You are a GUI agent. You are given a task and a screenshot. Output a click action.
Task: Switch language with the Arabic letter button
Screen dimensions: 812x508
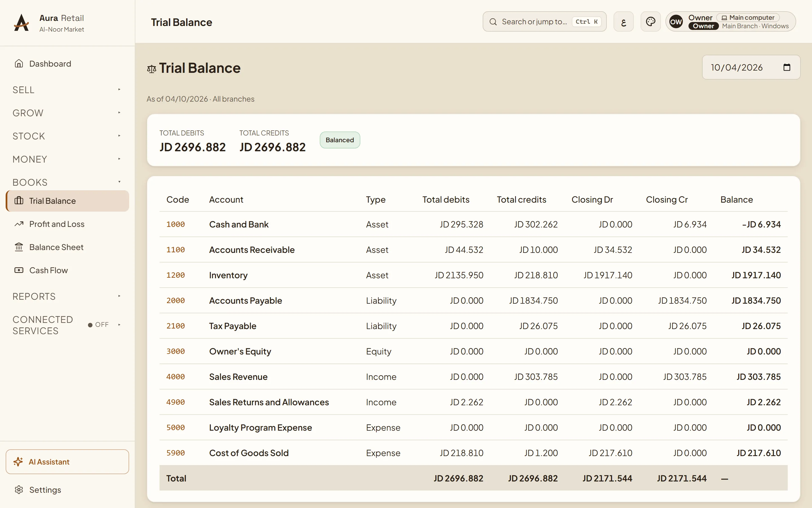[623, 22]
